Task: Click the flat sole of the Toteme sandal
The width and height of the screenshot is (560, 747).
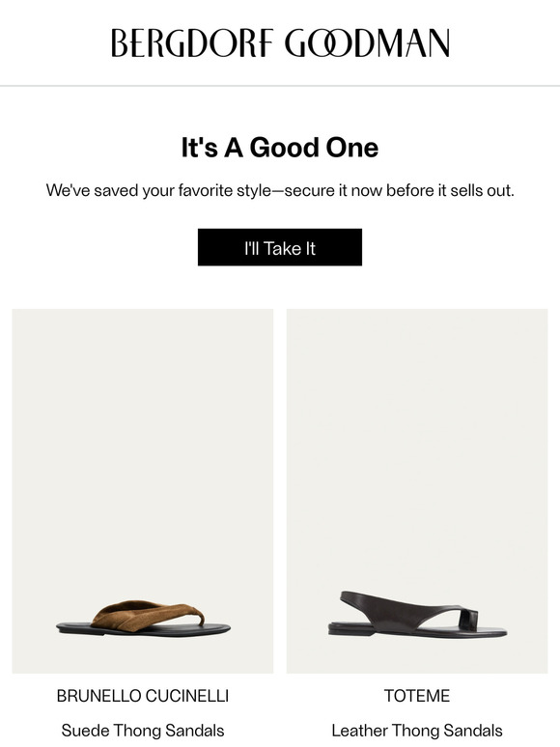Action: pos(417,632)
